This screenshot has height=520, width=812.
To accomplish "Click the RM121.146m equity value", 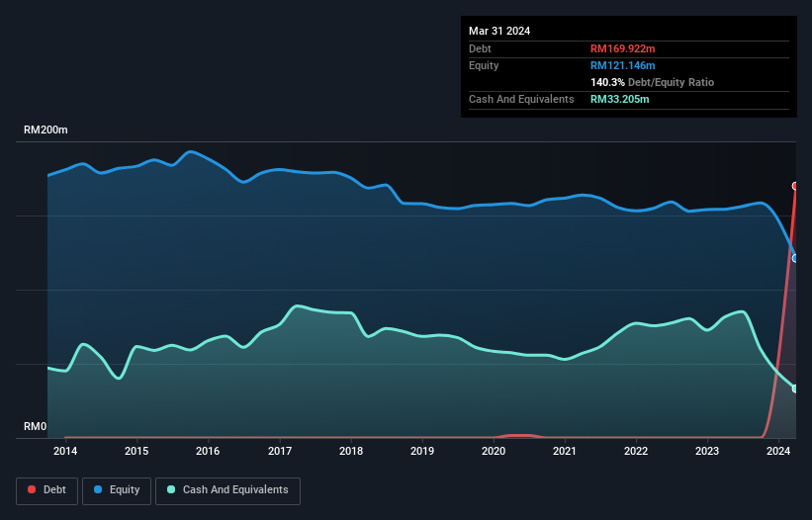I will tap(622, 65).
